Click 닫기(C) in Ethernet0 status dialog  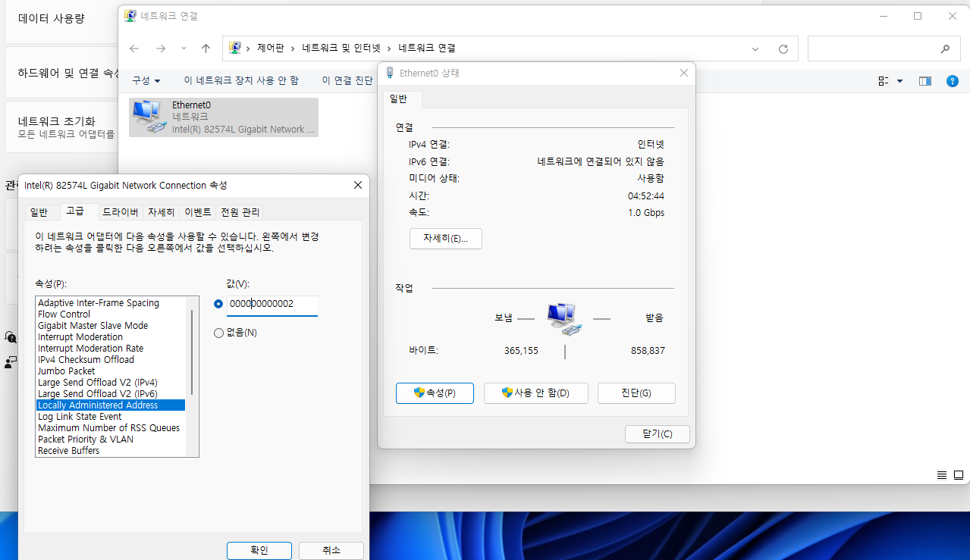click(x=658, y=434)
